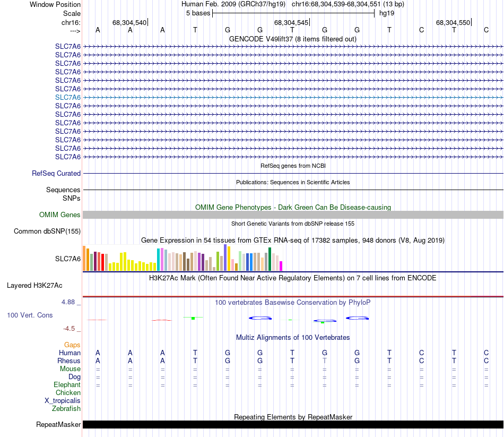Open the RefSeq Curated track label
The width and height of the screenshot is (504, 437).
(x=56, y=173)
